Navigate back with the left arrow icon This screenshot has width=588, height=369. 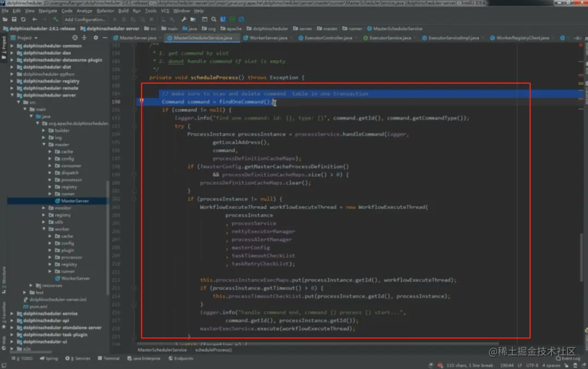point(34,19)
